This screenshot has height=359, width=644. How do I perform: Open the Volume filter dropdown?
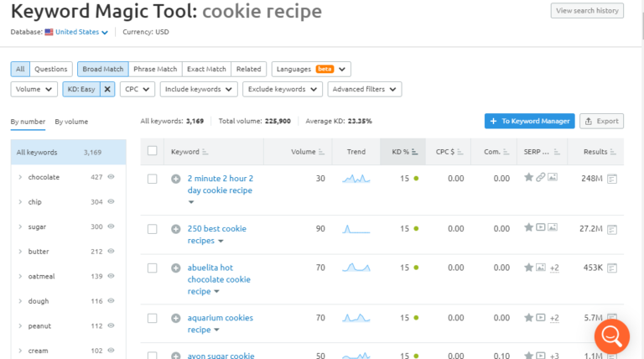click(34, 89)
